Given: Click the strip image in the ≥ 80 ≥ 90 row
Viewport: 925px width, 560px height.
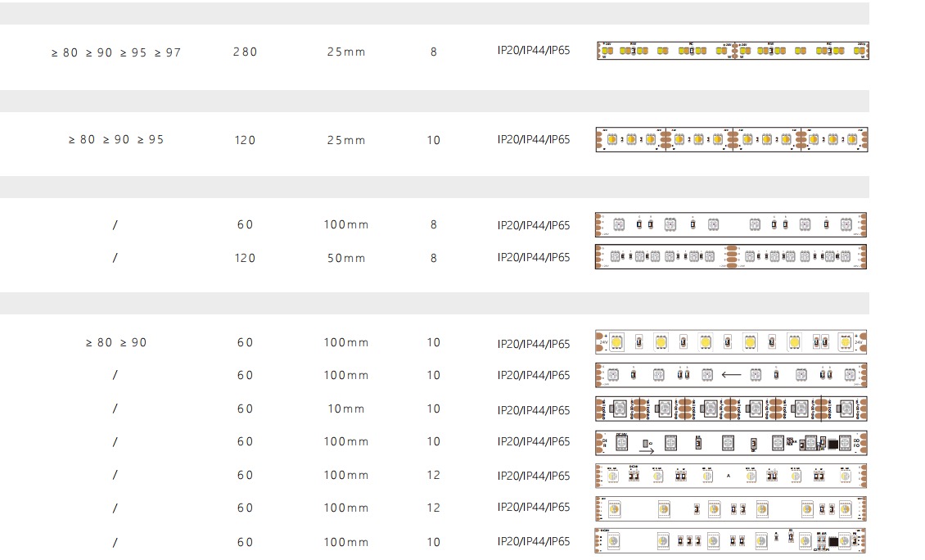Looking at the screenshot, I should (x=730, y=341).
